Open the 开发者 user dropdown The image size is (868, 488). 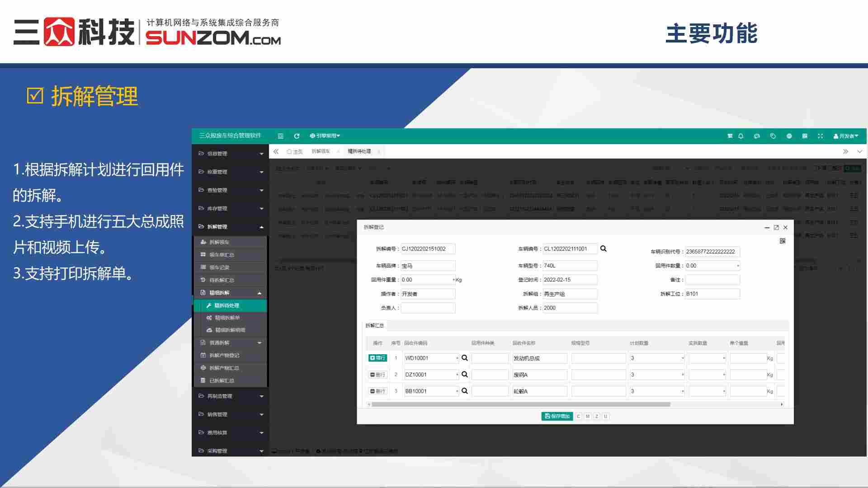click(x=845, y=136)
